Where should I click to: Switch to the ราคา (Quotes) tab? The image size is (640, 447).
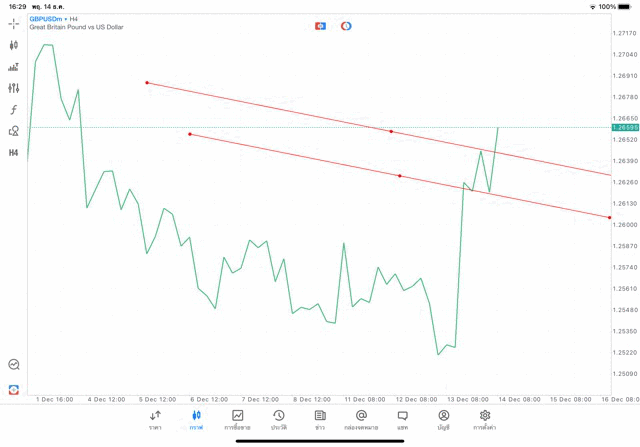(x=155, y=419)
